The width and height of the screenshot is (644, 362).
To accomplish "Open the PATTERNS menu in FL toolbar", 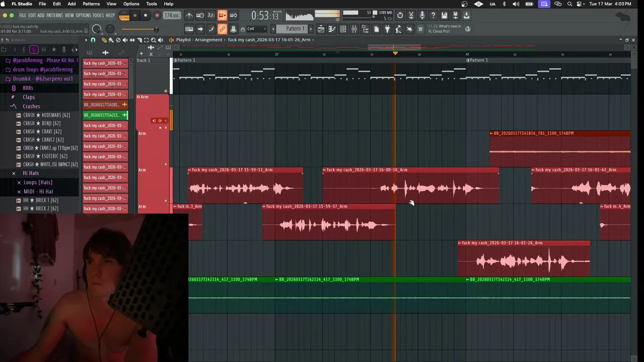I will coord(55,16).
